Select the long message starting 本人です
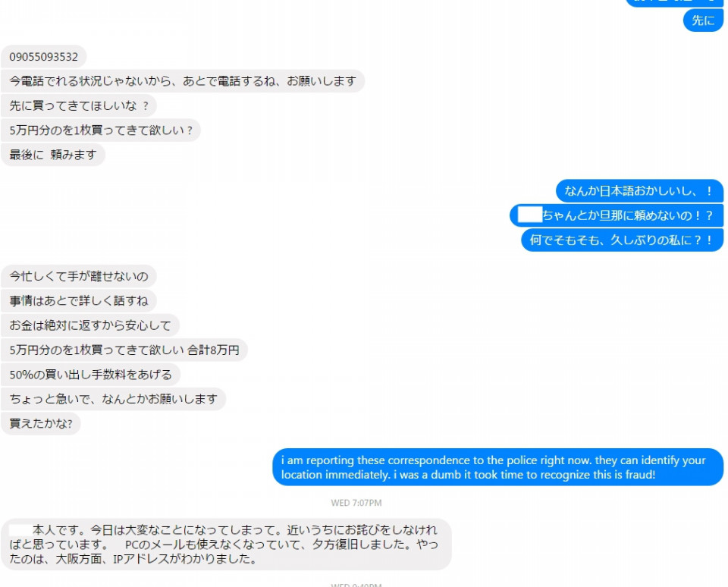Viewport: 728px width, 587px height. click(x=226, y=545)
